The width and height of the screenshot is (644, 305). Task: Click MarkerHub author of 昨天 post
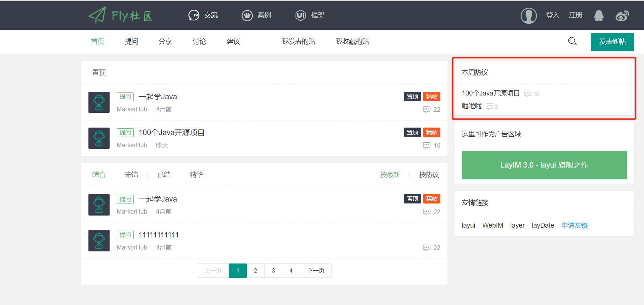132,145
